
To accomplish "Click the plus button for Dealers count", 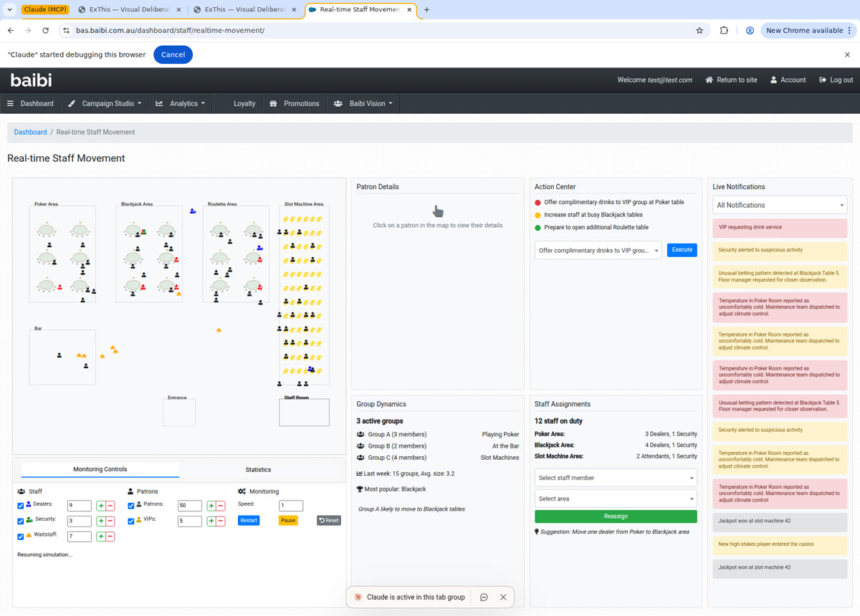I will click(101, 506).
